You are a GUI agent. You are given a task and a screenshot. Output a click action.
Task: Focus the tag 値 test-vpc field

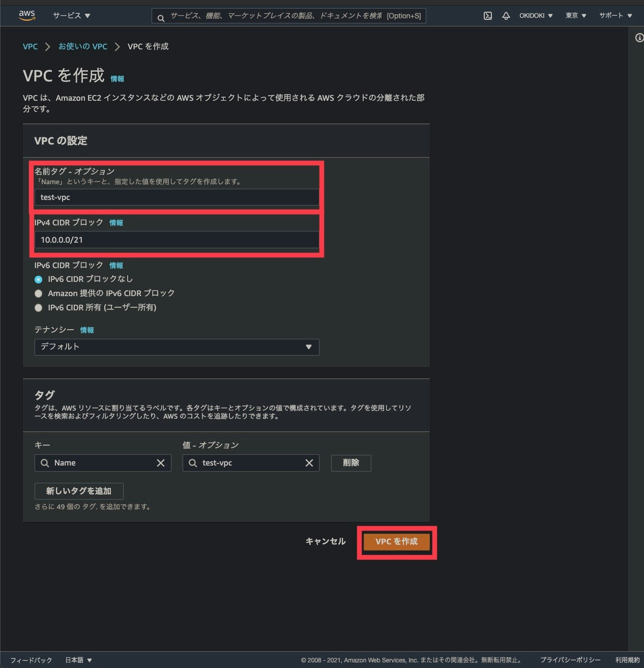(251, 463)
